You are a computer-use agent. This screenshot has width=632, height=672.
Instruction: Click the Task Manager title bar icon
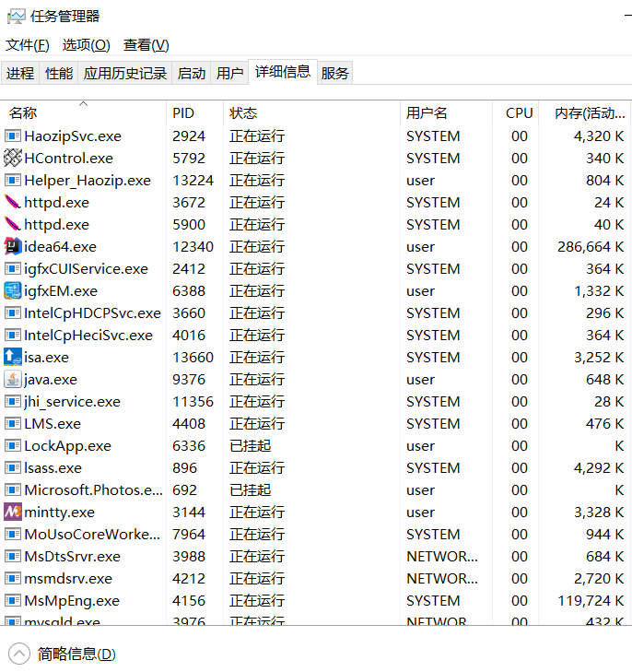coord(17,17)
